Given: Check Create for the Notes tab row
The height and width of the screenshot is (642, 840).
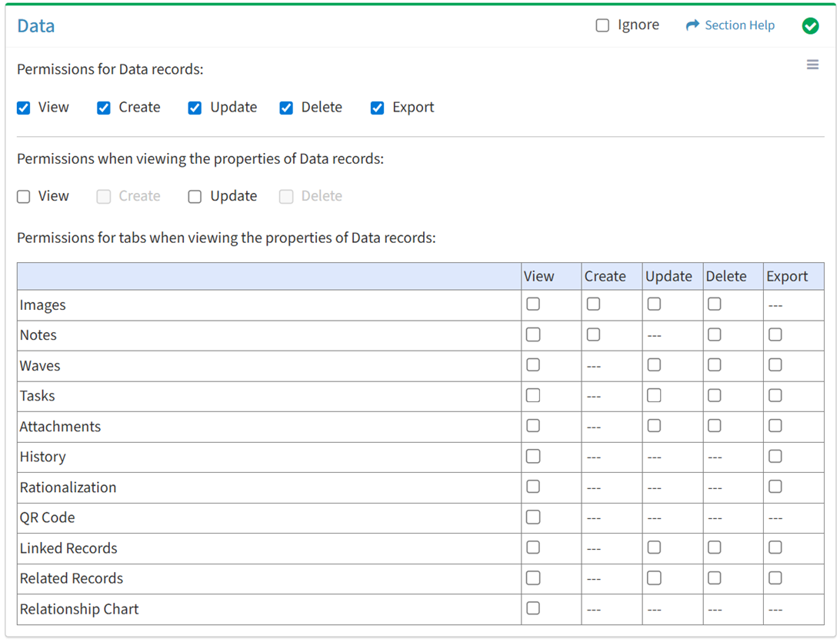Looking at the screenshot, I should pos(593,334).
